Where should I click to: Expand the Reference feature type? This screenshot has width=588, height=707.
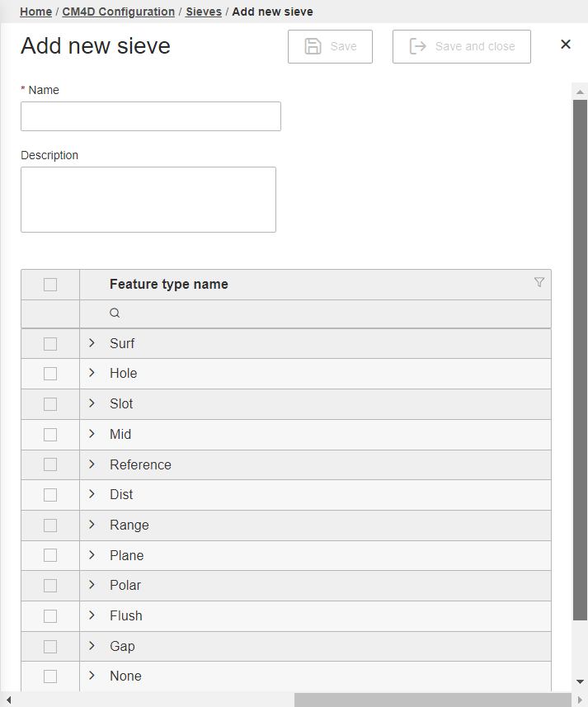pyautogui.click(x=92, y=464)
